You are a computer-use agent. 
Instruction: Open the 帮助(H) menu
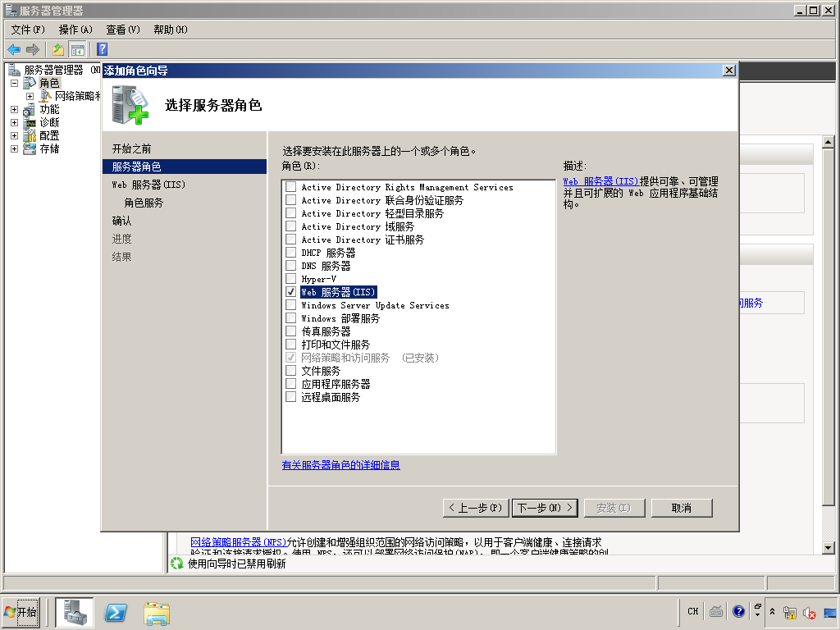(171, 30)
